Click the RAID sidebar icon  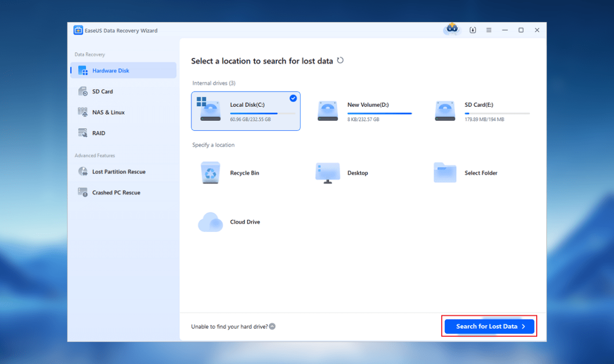83,133
